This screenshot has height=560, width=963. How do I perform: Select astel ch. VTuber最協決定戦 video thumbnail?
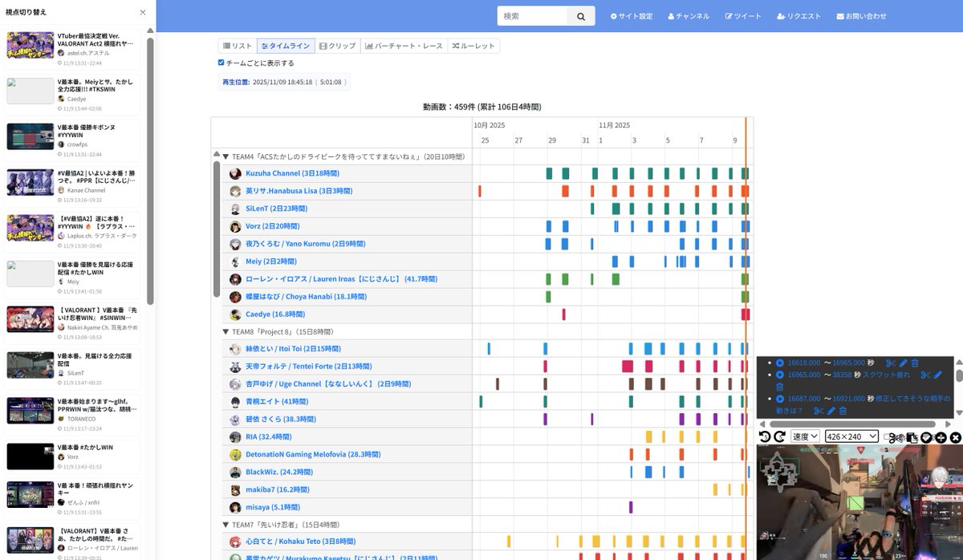pos(30,45)
